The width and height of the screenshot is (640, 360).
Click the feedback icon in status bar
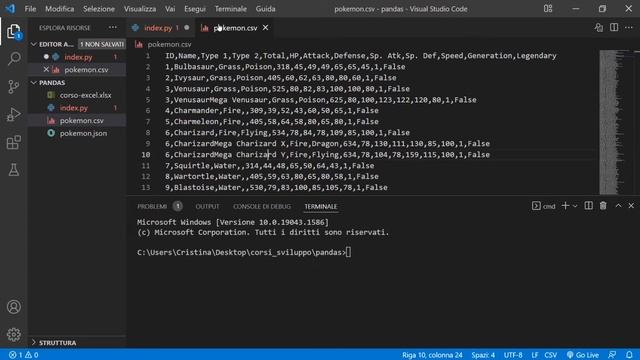pyautogui.click(x=612, y=355)
